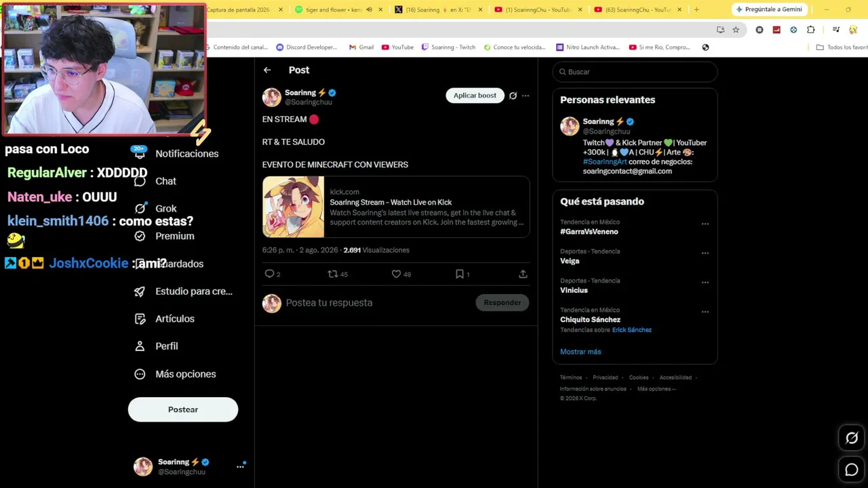868x488 pixels.
Task: Expand Más opciones in the footer
Action: (656, 389)
